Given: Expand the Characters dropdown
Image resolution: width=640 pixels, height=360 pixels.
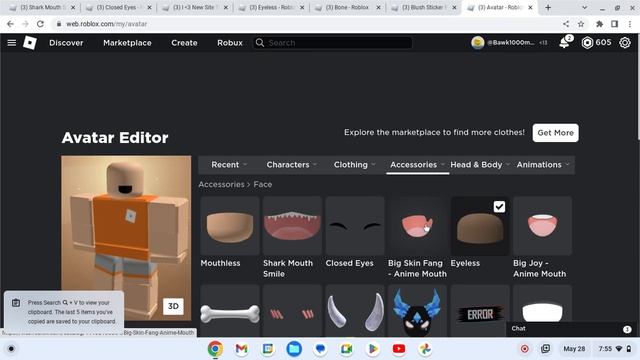Looking at the screenshot, I should point(292,164).
